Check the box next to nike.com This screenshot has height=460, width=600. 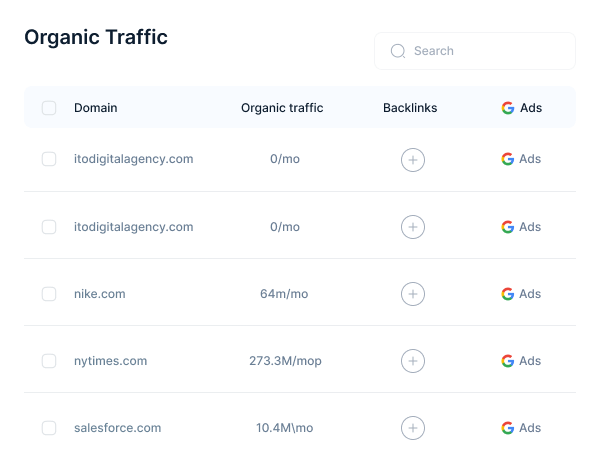[x=49, y=294]
